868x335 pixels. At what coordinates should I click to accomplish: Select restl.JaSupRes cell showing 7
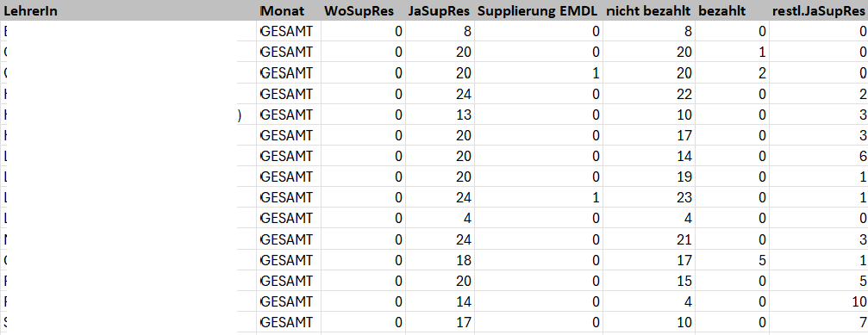tap(819, 322)
